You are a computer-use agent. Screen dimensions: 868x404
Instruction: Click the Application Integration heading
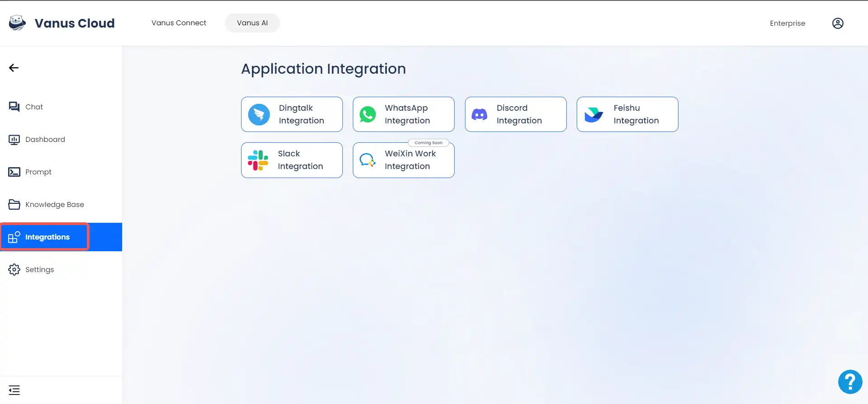click(x=323, y=69)
